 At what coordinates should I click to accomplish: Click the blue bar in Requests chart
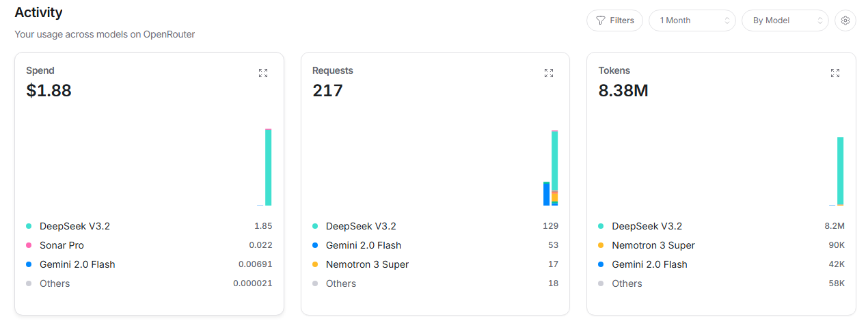pos(546,193)
